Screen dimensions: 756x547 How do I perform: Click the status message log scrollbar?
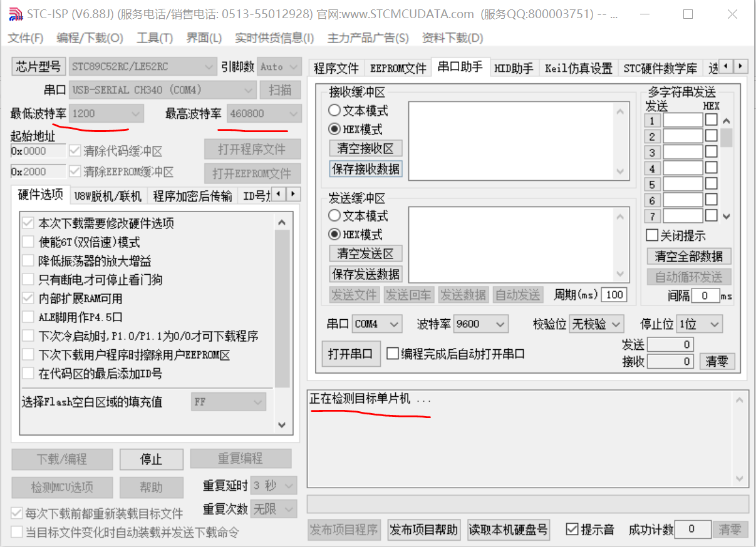(740, 439)
